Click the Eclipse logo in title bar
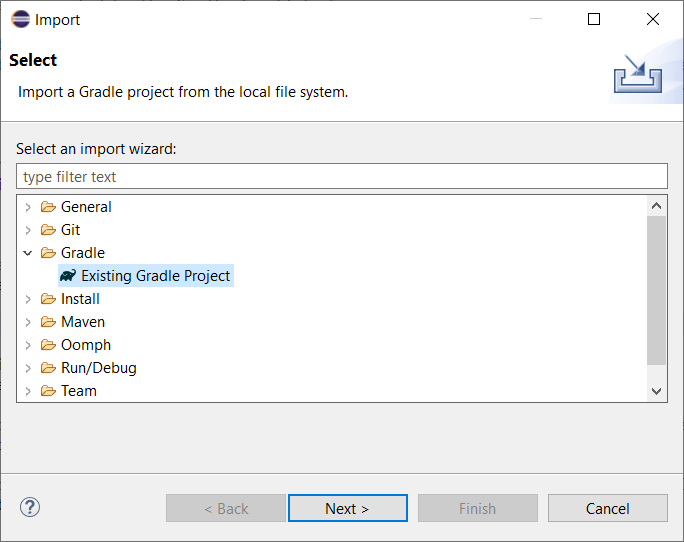The width and height of the screenshot is (684, 542). tap(20, 19)
